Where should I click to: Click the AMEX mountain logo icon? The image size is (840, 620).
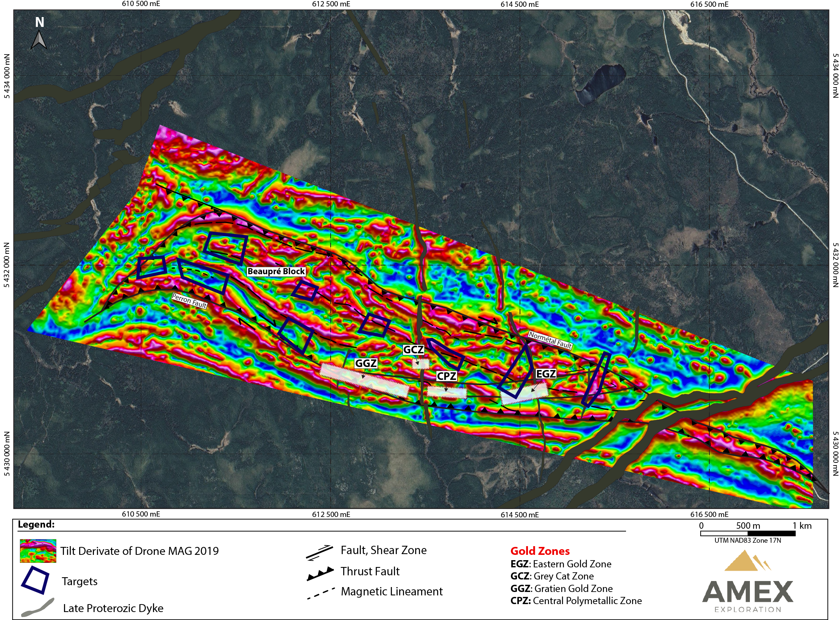pos(747,561)
